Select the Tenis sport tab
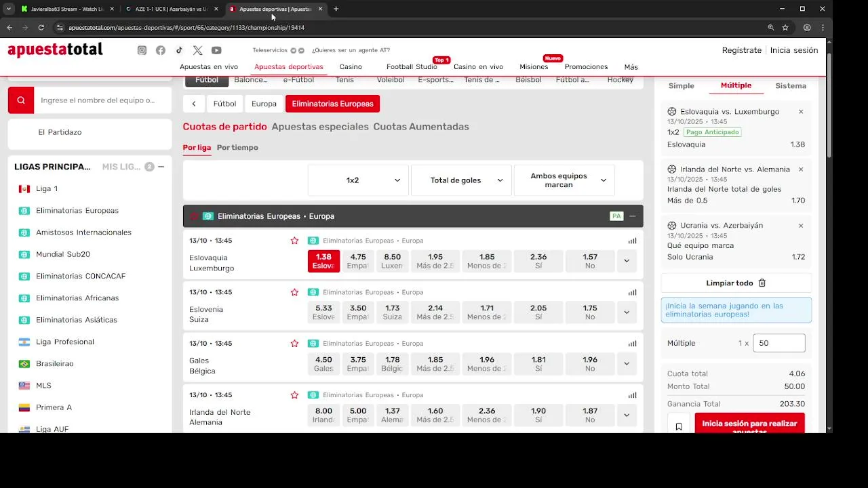 (x=344, y=80)
